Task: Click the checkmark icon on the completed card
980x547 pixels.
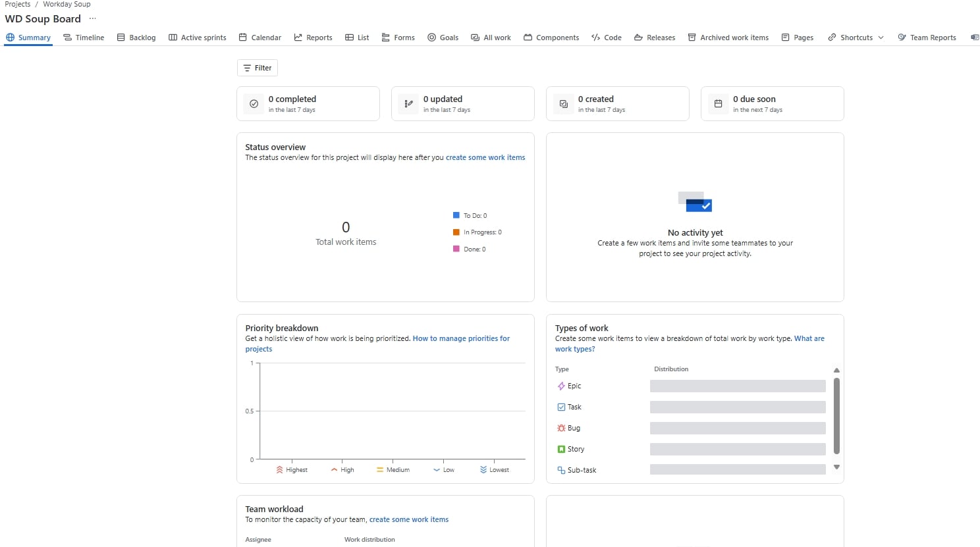Action: [254, 104]
